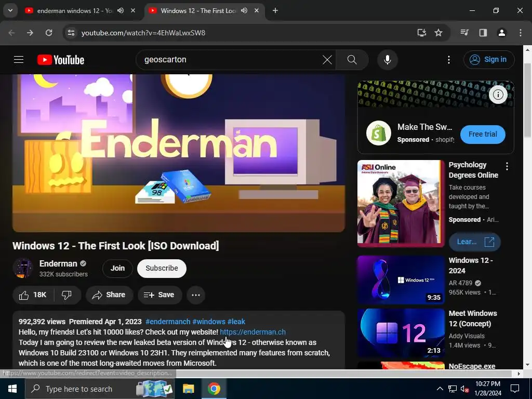Click the install app icon in address bar
This screenshot has width=532, height=399.
click(x=422, y=33)
